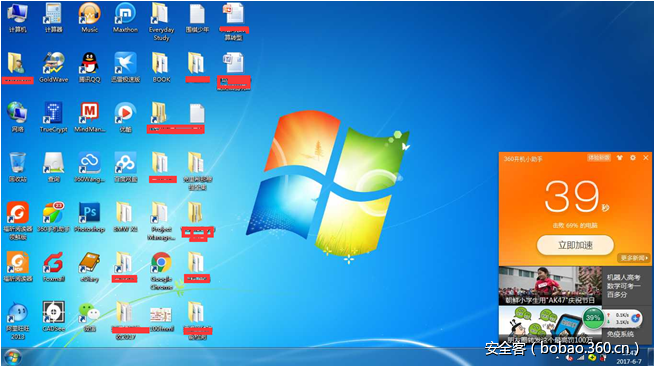Open the eDiary notebook icon
The width and height of the screenshot is (655, 367).
[x=89, y=267]
